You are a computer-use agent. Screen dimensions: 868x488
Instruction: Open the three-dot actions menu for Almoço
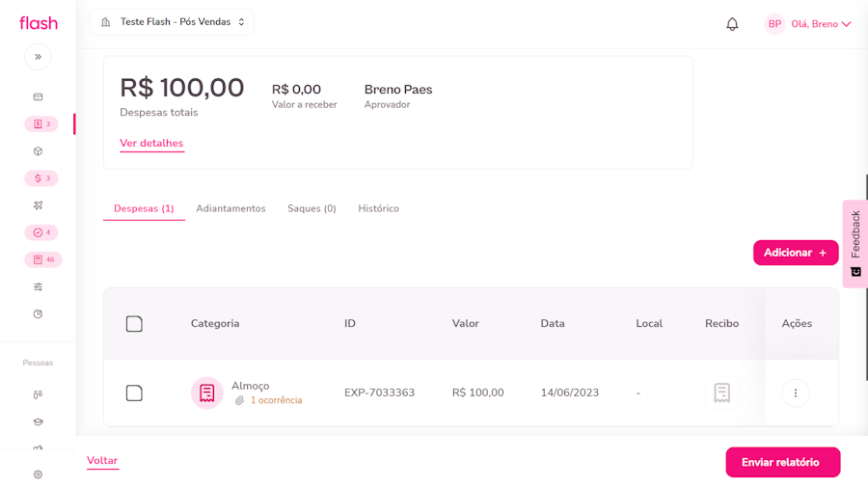tap(795, 393)
